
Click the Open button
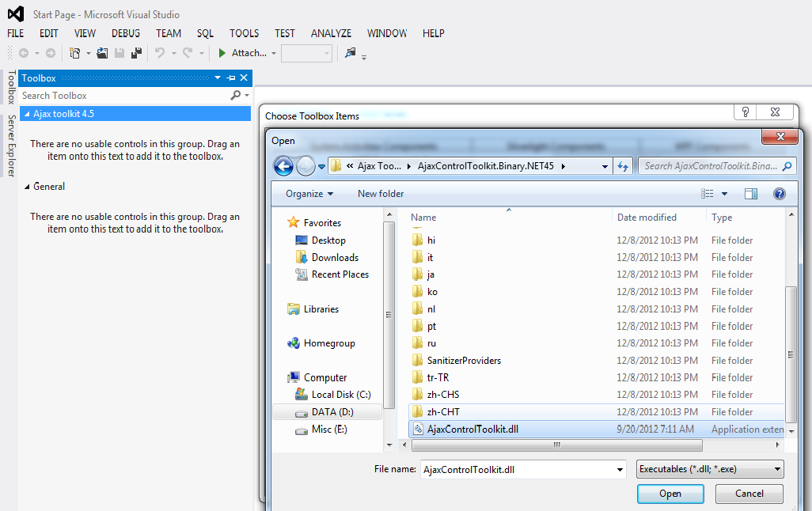pos(670,494)
